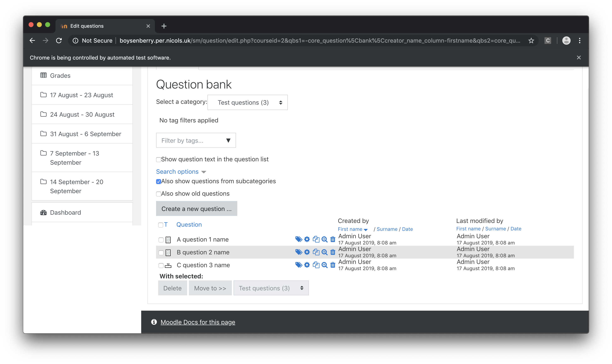Viewport: 612px width, 364px height.
Task: Delete C question 3 name via trash icon
Action: [x=333, y=265]
